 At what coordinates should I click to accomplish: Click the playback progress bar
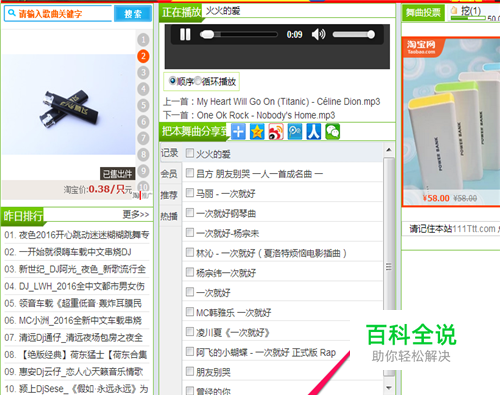click(x=239, y=34)
